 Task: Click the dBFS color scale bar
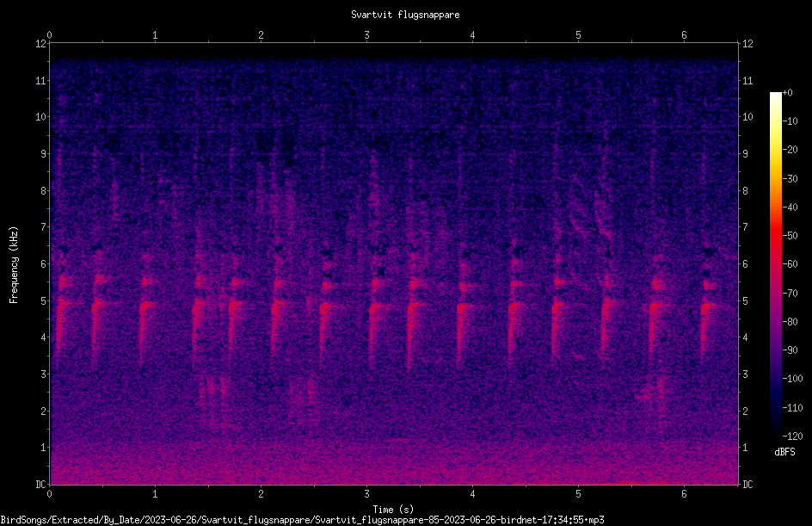pyautogui.click(x=775, y=264)
